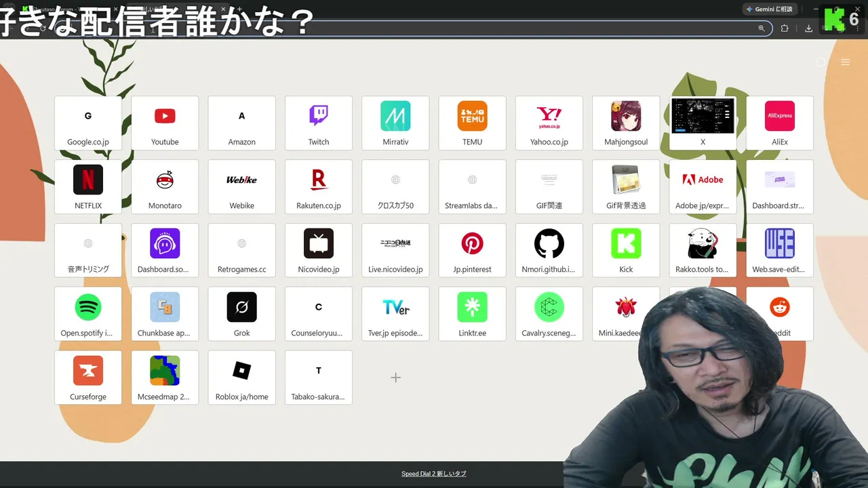Open the Tabako-sakura... tile
This screenshot has width=868, height=488.
tap(319, 378)
